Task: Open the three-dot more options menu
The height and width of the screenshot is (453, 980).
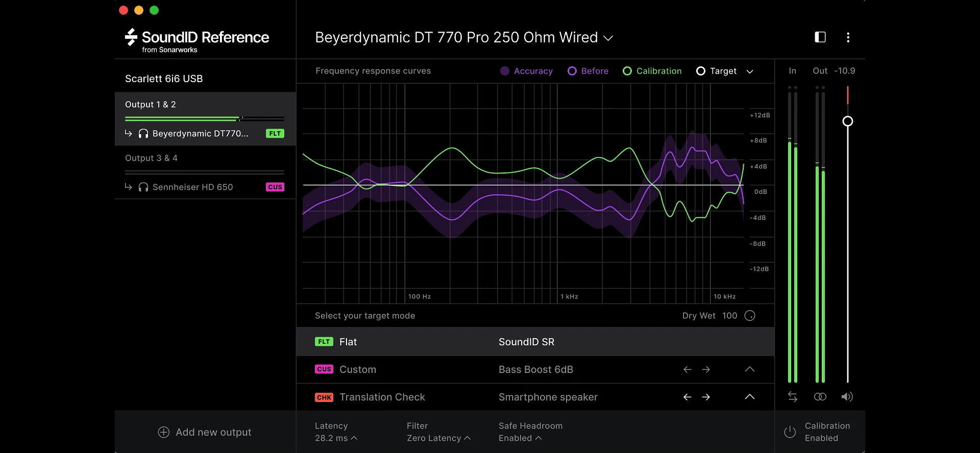Action: (x=848, y=37)
